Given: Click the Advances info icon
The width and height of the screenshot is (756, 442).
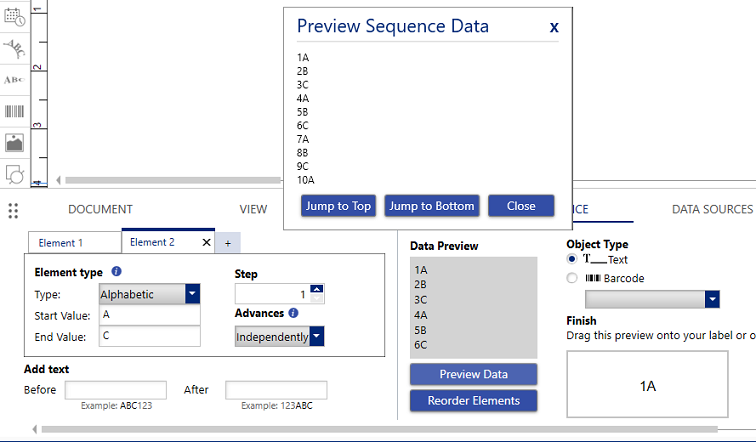Looking at the screenshot, I should pyautogui.click(x=293, y=313).
